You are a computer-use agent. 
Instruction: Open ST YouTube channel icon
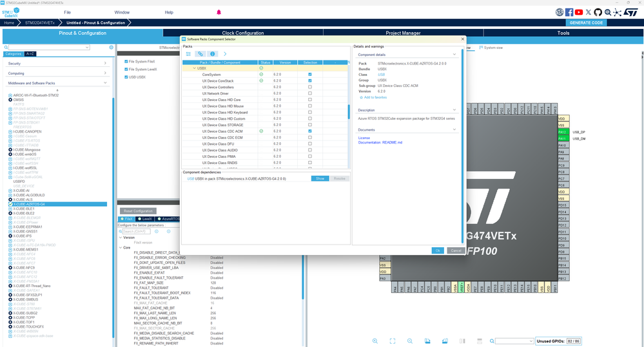coord(579,12)
